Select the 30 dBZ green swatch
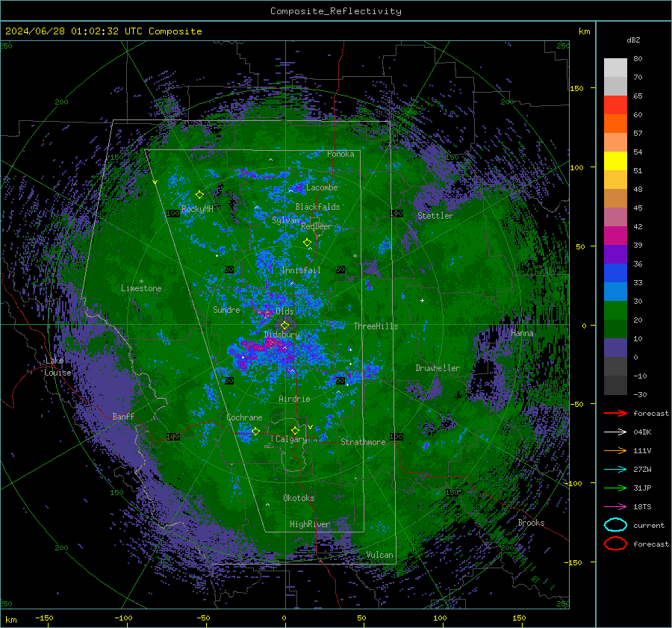 (615, 311)
